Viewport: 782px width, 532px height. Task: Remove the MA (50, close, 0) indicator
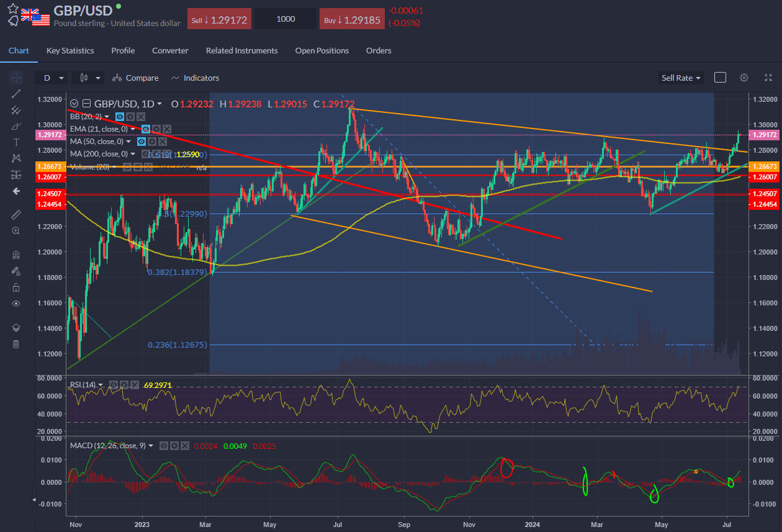[161, 142]
